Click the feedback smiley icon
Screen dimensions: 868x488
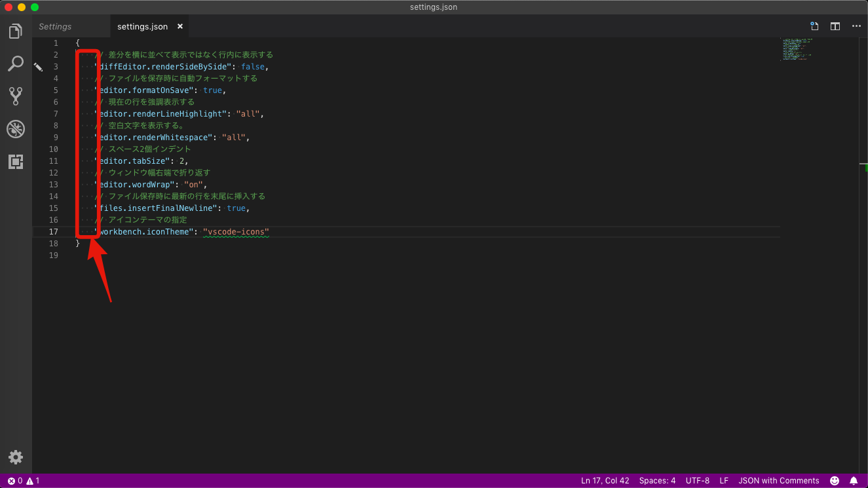coord(835,481)
